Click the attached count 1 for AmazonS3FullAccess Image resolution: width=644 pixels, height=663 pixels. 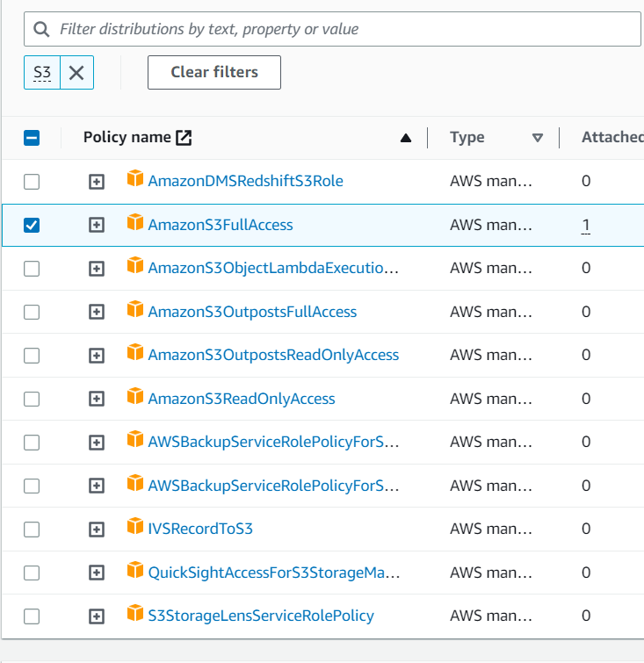(x=586, y=225)
